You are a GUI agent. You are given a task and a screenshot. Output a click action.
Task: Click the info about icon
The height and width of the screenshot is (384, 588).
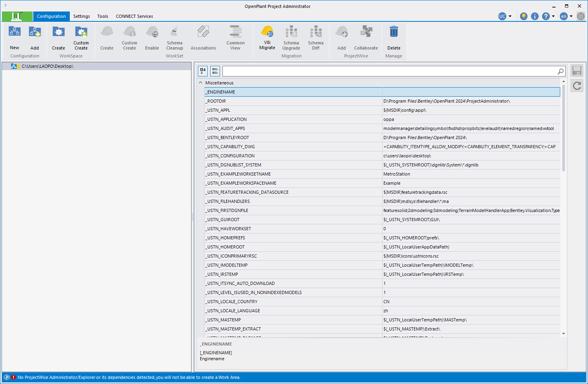coord(535,16)
